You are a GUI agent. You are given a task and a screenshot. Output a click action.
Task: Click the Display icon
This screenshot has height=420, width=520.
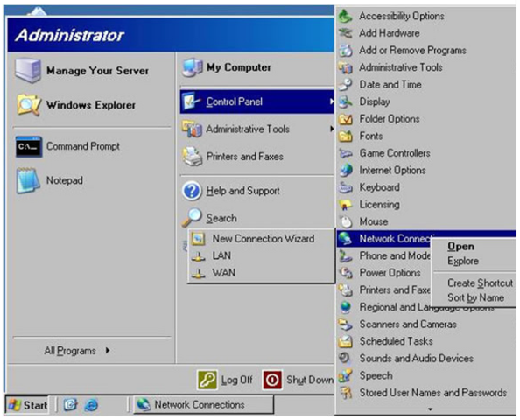point(345,101)
